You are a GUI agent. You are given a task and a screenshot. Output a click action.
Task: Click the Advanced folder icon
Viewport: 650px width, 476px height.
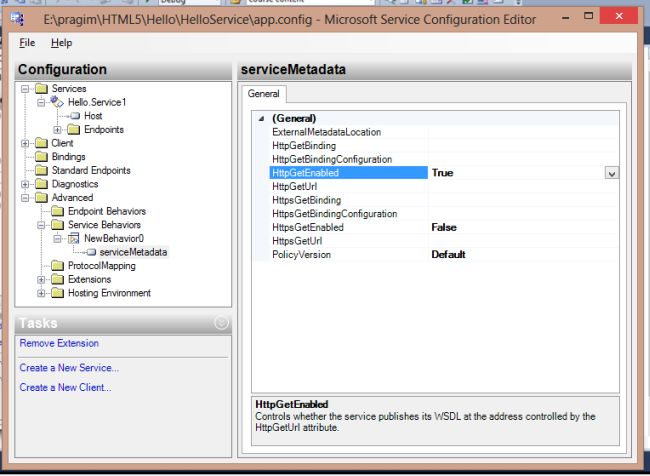[x=41, y=197]
